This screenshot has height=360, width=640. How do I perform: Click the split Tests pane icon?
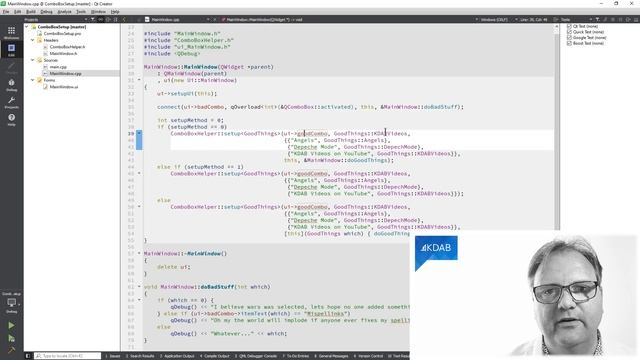click(629, 19)
